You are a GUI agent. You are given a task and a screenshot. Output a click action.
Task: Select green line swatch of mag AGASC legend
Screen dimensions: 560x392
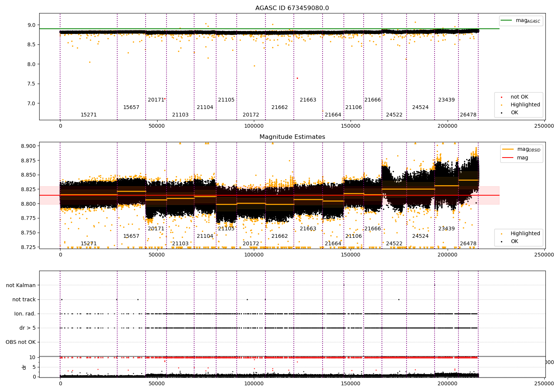tap(507, 20)
